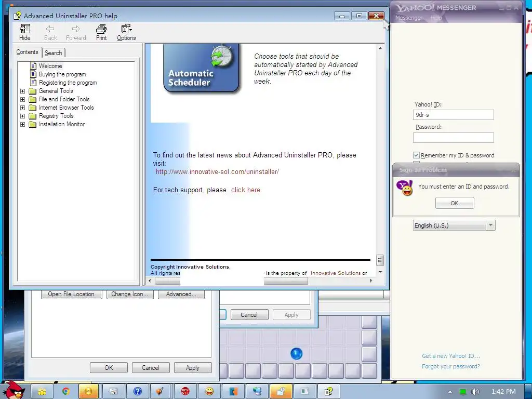The image size is (532, 399).
Task: Click the Open File Location button
Action: 71,294
